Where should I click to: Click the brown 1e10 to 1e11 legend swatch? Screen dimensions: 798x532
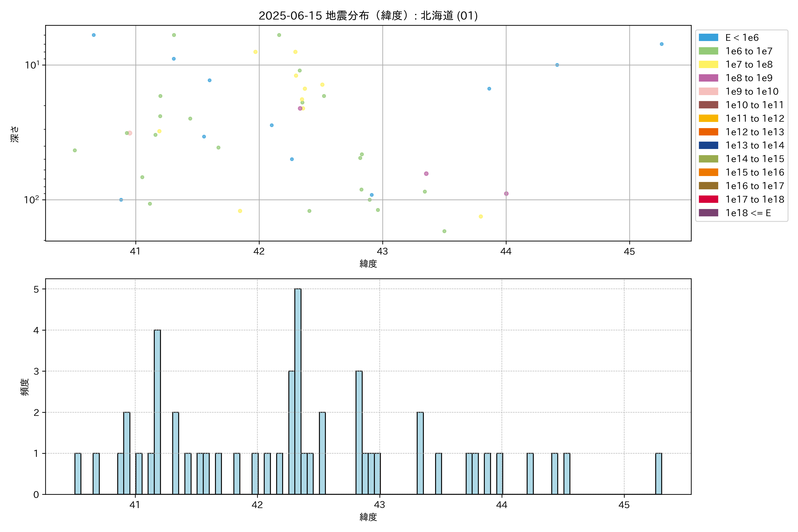click(708, 105)
